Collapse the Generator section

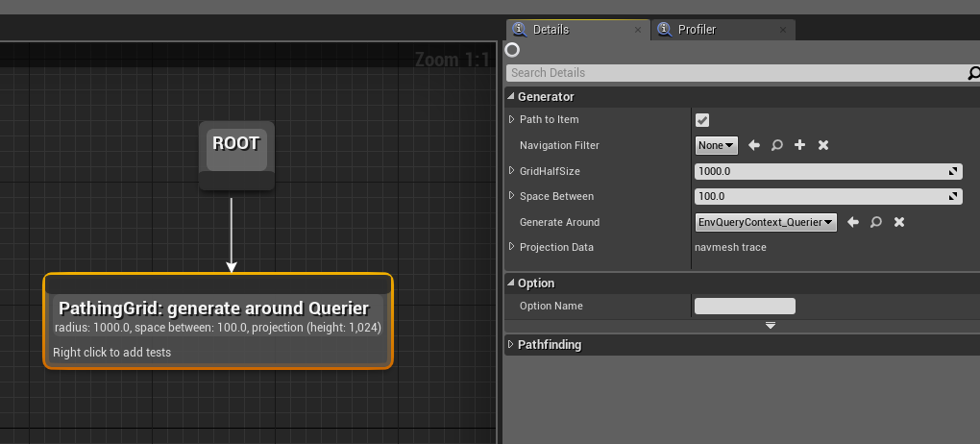(x=511, y=96)
